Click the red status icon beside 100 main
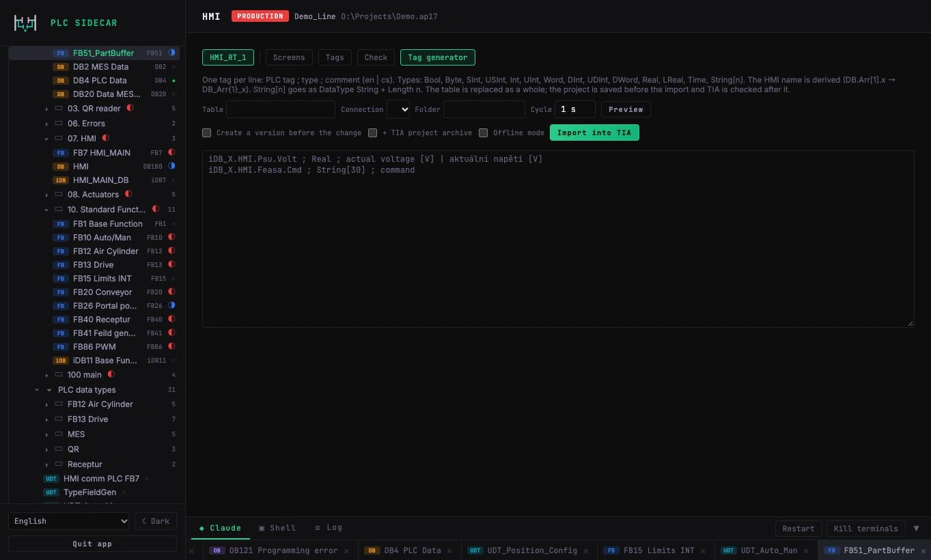Screen dimensions: 931x560 (x=111, y=374)
